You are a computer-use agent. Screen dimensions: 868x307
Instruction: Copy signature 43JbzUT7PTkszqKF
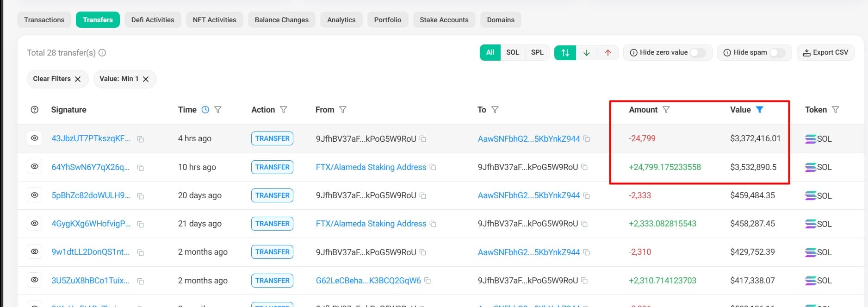[x=141, y=139]
